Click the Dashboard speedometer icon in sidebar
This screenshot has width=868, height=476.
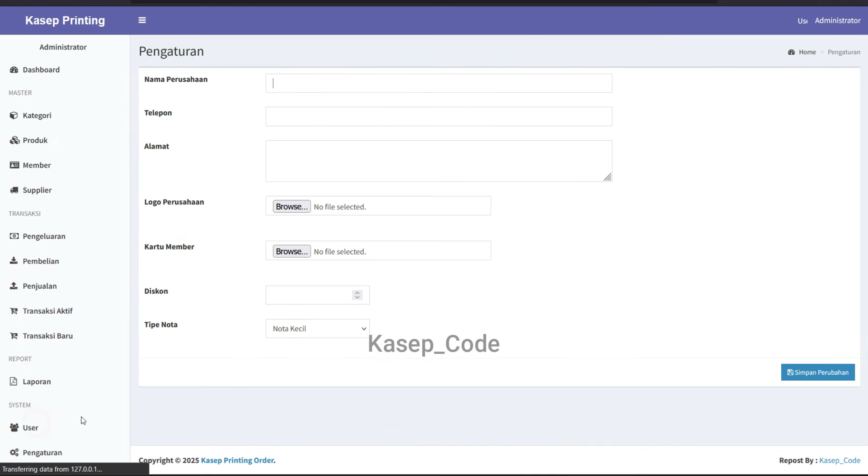14,70
